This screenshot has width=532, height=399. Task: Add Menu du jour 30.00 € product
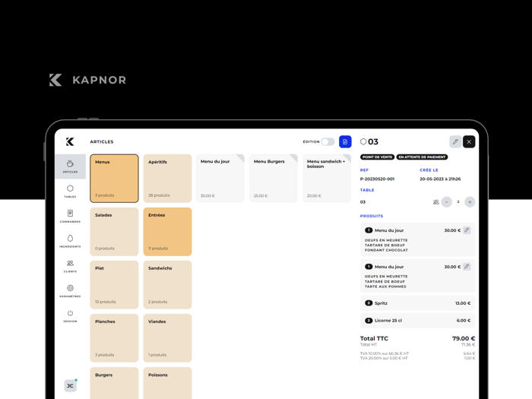[220, 179]
